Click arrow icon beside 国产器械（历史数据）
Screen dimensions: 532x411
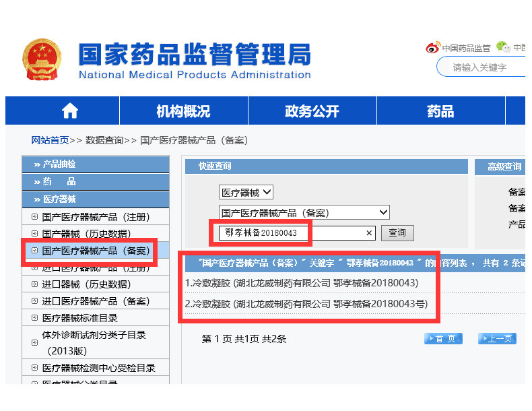(34, 234)
